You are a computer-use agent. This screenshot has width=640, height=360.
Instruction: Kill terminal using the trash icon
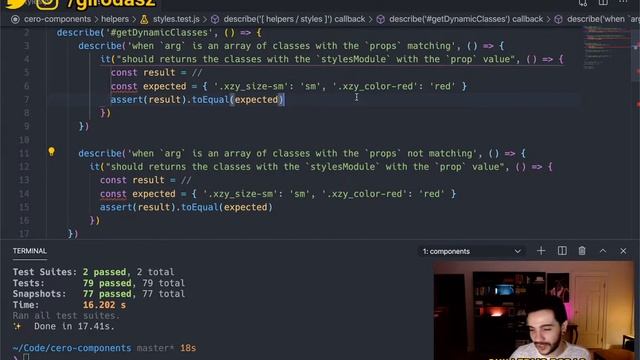[x=582, y=251]
